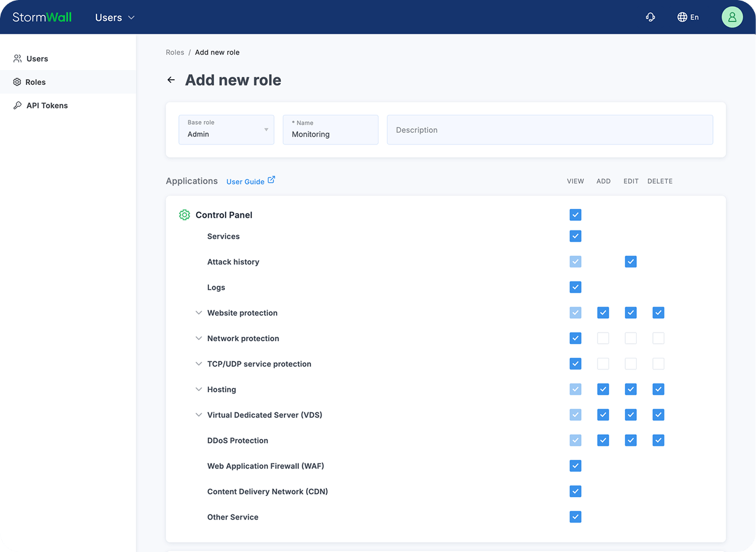Click the external link icon beside User Guide
Image resolution: width=756 pixels, height=552 pixels.
(x=271, y=179)
